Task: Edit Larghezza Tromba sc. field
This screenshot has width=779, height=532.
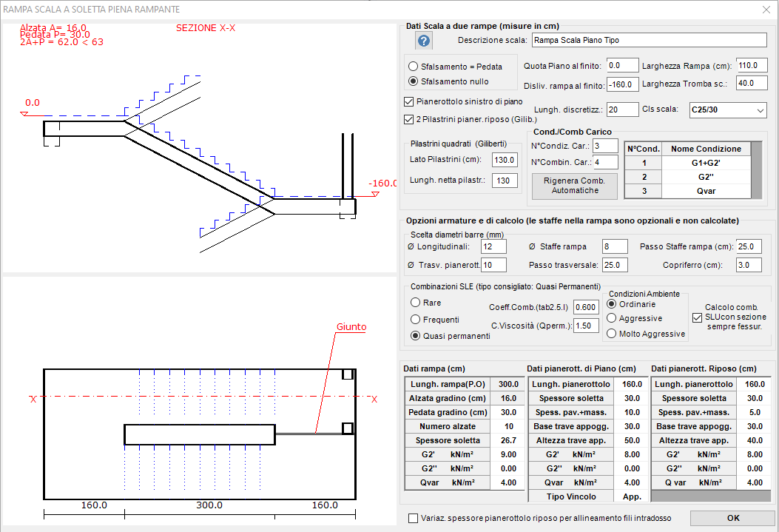Action: pyautogui.click(x=751, y=84)
